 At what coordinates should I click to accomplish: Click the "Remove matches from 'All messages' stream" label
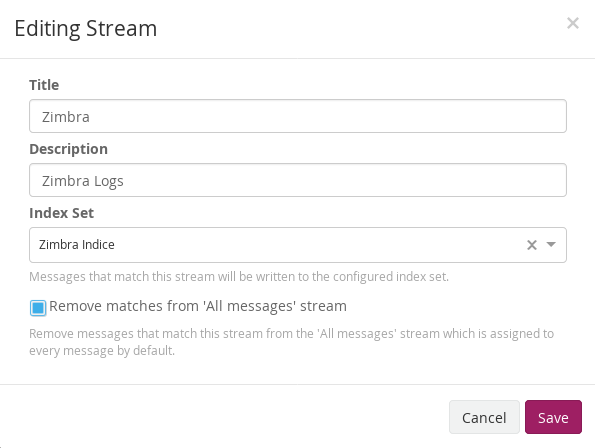coord(198,306)
